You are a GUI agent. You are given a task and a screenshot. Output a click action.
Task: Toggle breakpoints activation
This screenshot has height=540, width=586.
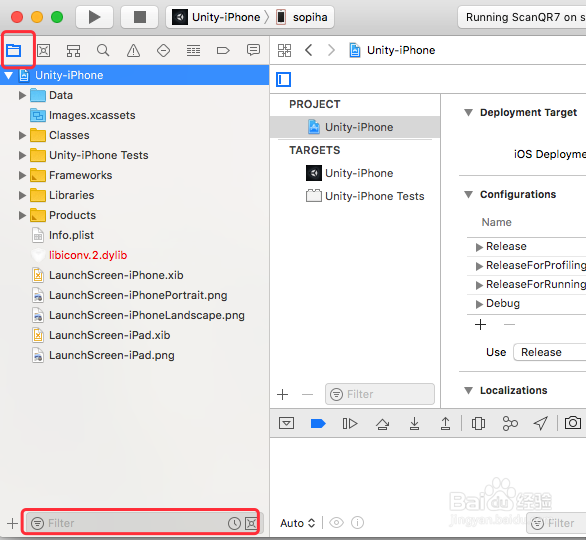click(x=318, y=423)
